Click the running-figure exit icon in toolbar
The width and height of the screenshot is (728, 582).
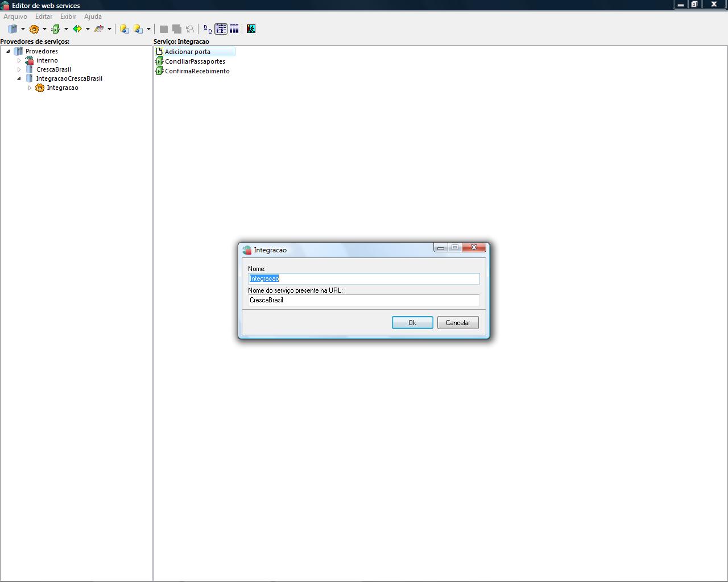[x=251, y=29]
